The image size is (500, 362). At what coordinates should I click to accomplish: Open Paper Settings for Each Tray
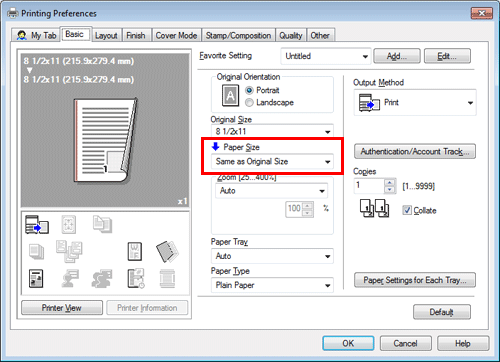click(x=415, y=280)
